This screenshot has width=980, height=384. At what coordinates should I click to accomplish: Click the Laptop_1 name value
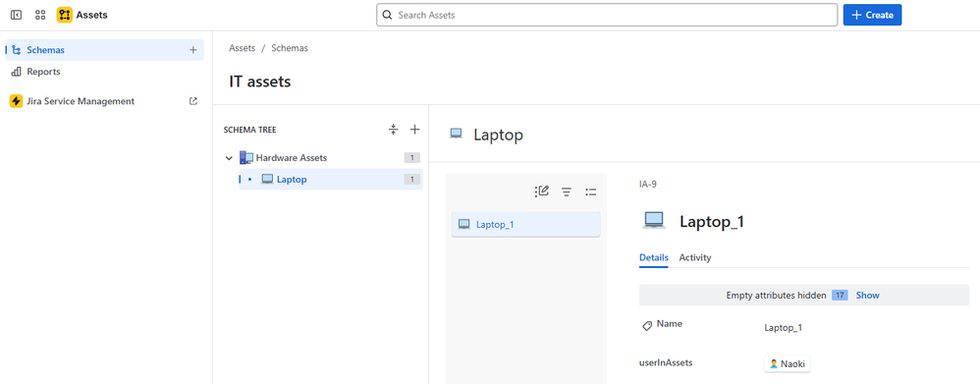click(x=784, y=328)
